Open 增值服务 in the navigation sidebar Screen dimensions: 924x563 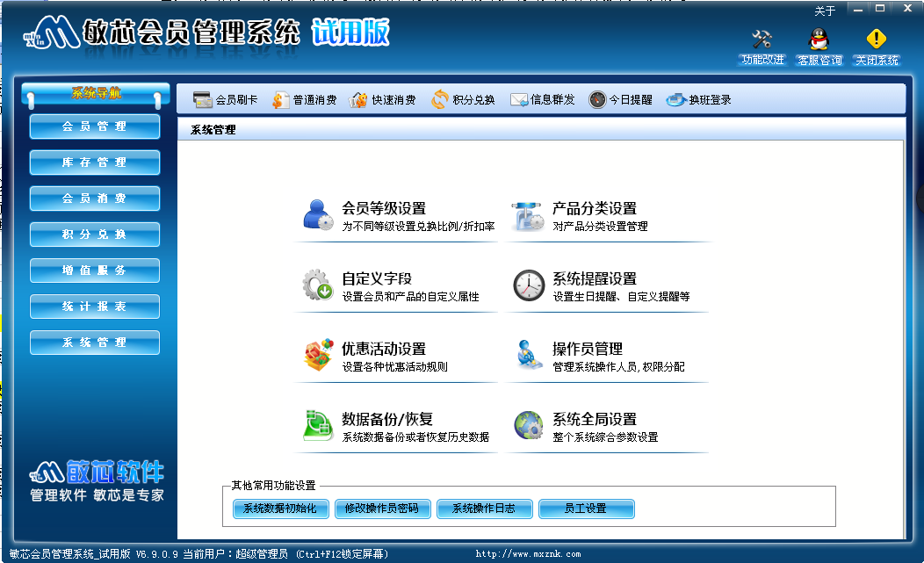95,271
